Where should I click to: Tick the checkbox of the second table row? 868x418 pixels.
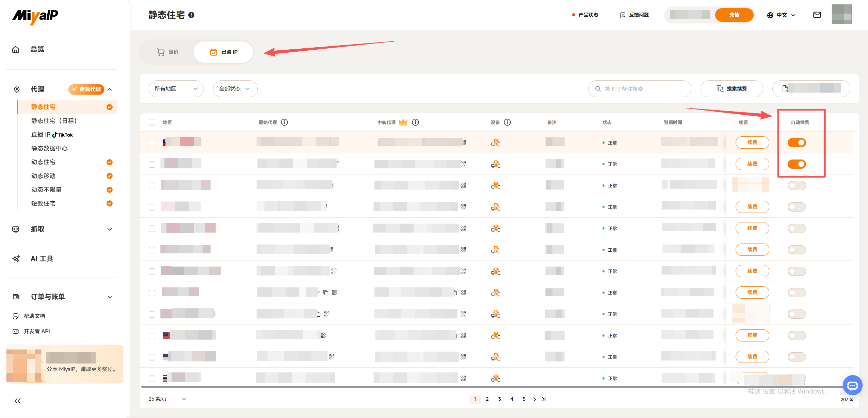[x=152, y=164]
